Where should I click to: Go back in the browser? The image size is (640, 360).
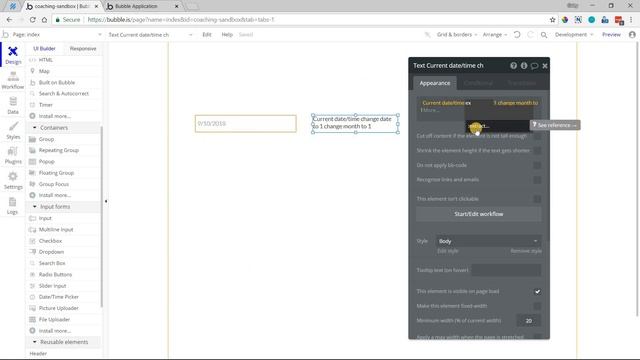pyautogui.click(x=9, y=20)
